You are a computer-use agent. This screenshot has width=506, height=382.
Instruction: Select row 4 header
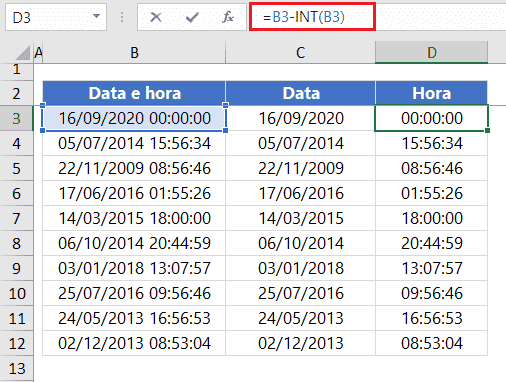coord(17,143)
